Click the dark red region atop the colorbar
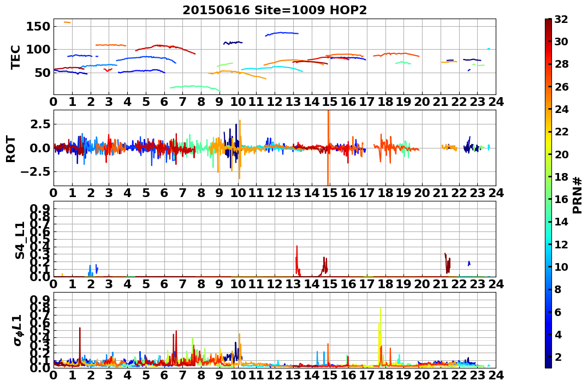 (548, 25)
